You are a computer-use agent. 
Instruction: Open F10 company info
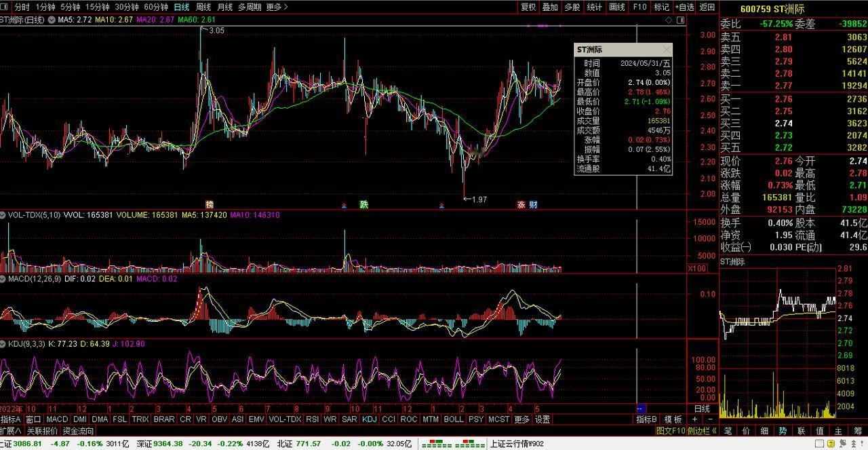click(x=639, y=7)
